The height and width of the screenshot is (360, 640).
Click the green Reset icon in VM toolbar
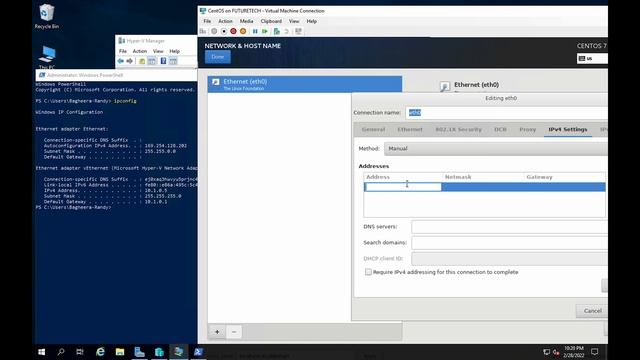click(x=265, y=31)
